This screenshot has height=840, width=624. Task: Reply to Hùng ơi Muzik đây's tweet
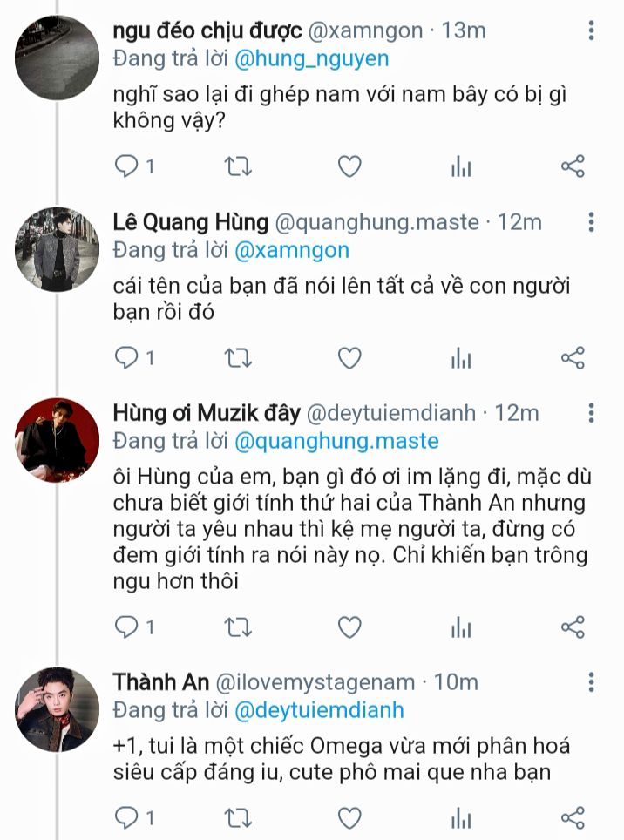[x=128, y=627]
